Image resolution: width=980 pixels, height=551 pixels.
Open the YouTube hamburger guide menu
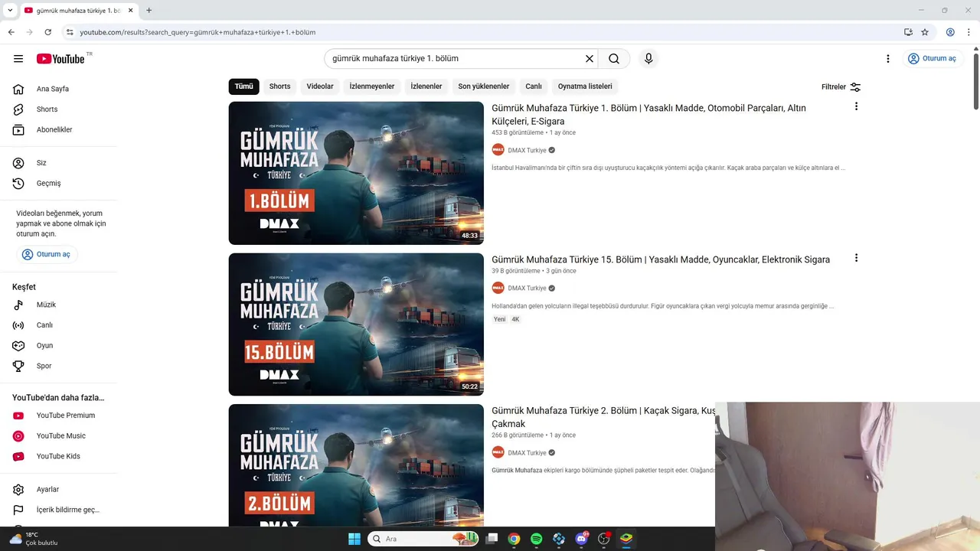[18, 59]
